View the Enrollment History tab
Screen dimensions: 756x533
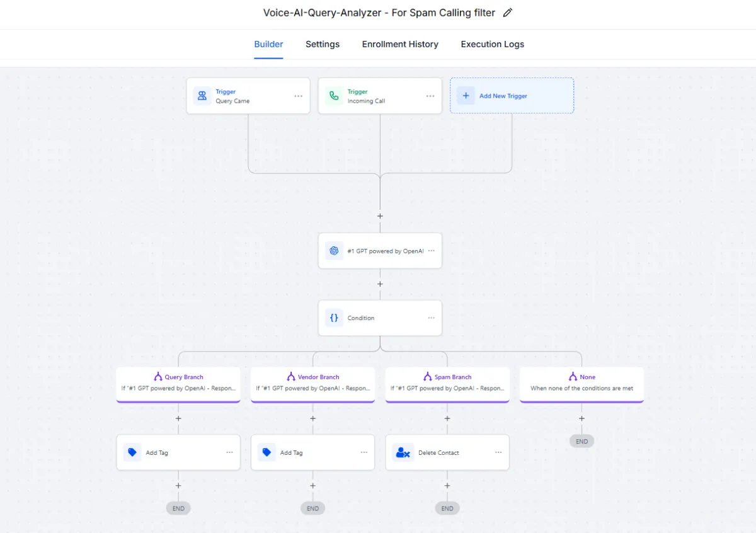pyautogui.click(x=400, y=44)
